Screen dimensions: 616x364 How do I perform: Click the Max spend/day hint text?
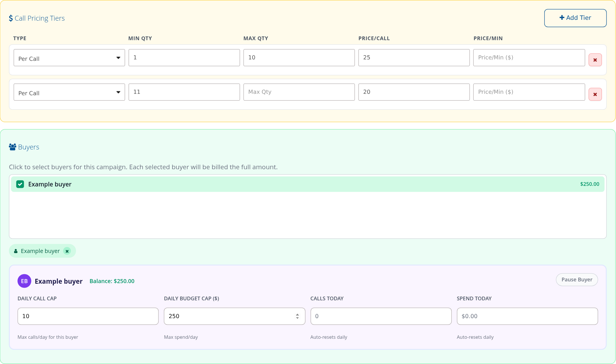(x=181, y=337)
